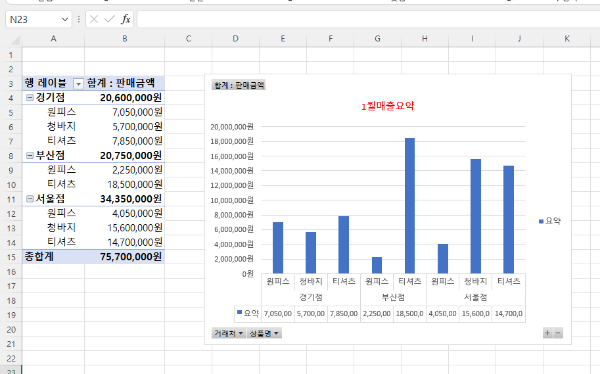This screenshot has width=600, height=374.
Task: Select the 종합계 grand total label cell
Action: coord(53,256)
